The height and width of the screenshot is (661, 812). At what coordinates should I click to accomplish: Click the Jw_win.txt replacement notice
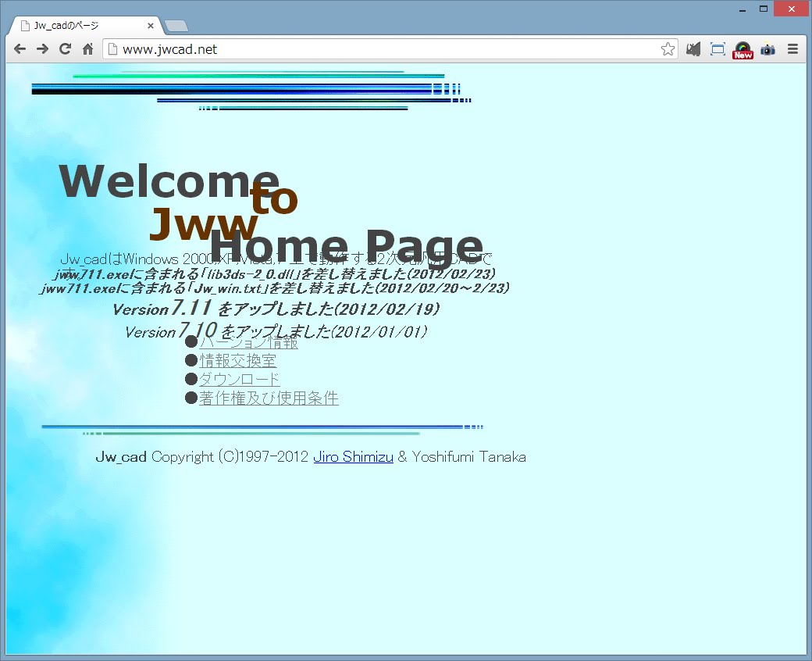coord(275,288)
